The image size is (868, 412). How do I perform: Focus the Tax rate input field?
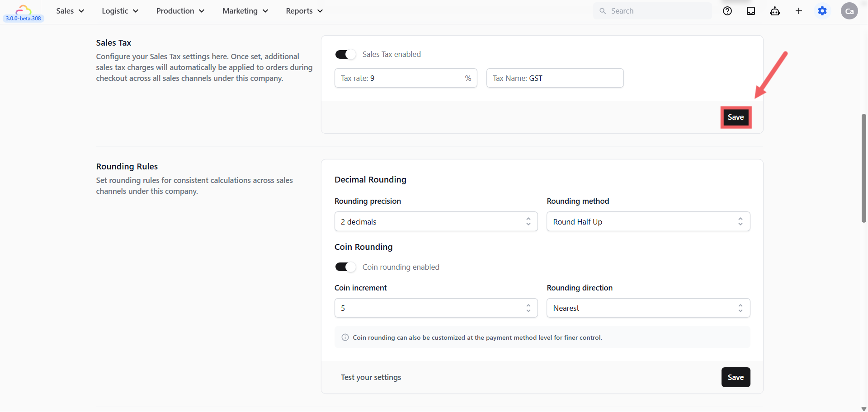[406, 78]
